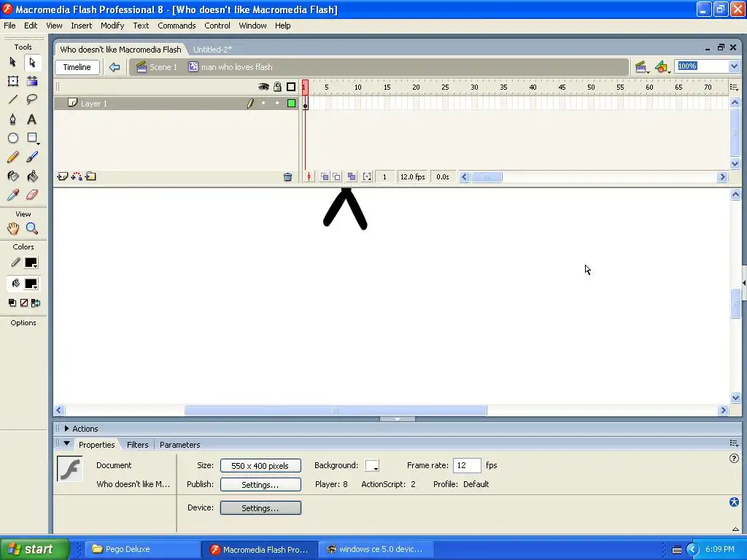The height and width of the screenshot is (560, 747).
Task: Select the Selection arrow tool
Action: coord(13,62)
